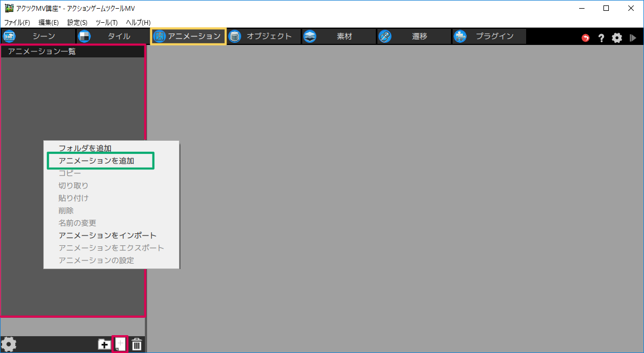Open settings gear in top toolbar
The image size is (644, 353).
617,38
